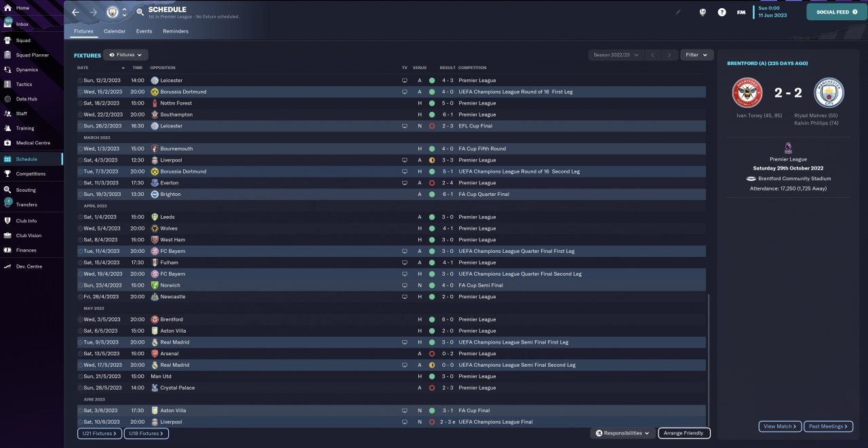Click the View Match button
Screen dimensions: 868x448
pos(780,426)
